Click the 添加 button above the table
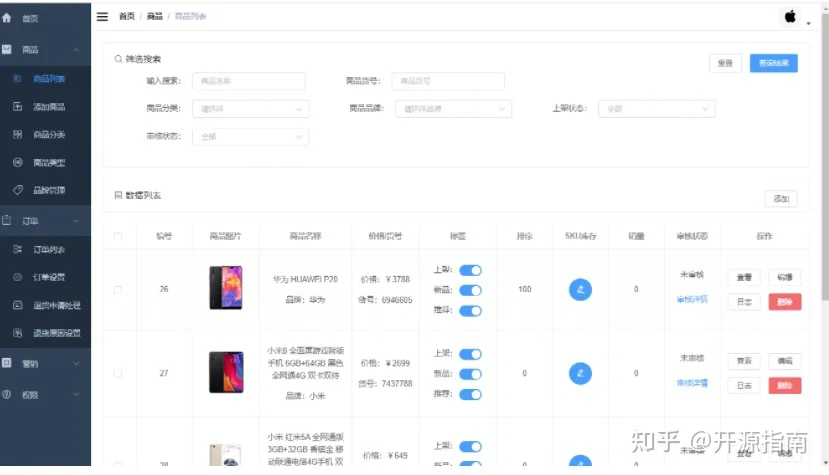Screen dimensions: 829x475 point(781,199)
